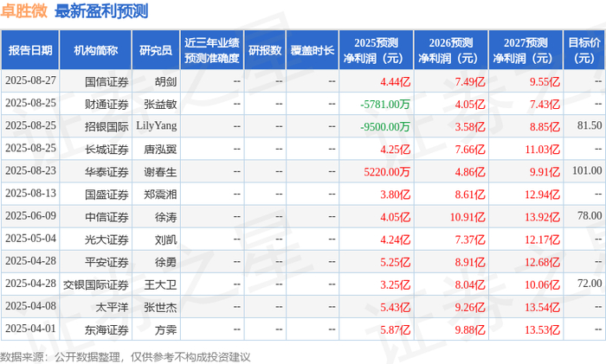Click researcher LilyYang

pos(157,126)
